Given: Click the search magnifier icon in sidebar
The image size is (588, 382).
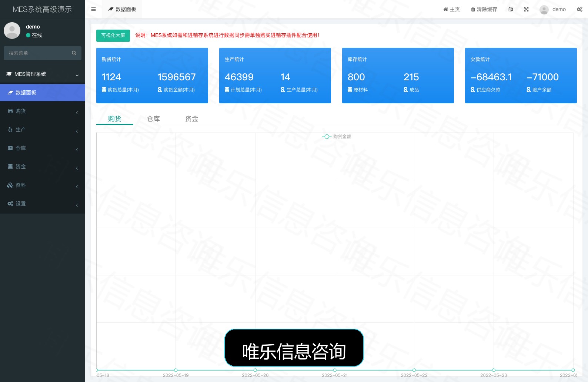Looking at the screenshot, I should tap(74, 53).
